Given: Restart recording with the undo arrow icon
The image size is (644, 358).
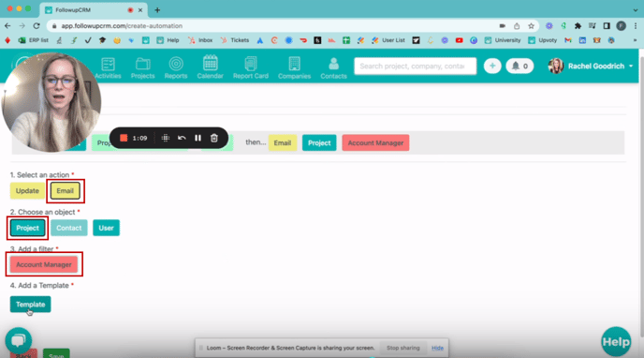Looking at the screenshot, I should [x=182, y=138].
